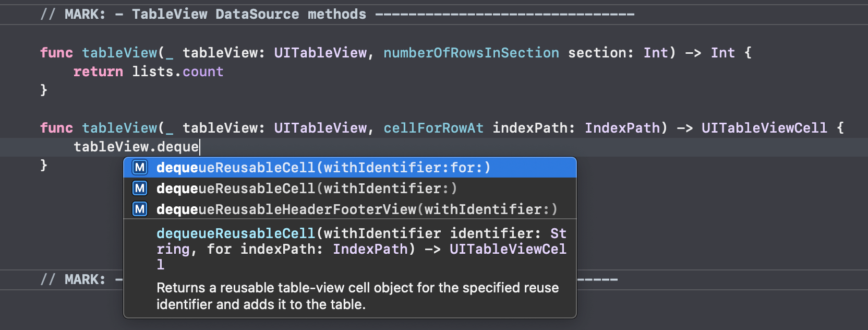Click the full method signature in documentation pane

[361, 249]
